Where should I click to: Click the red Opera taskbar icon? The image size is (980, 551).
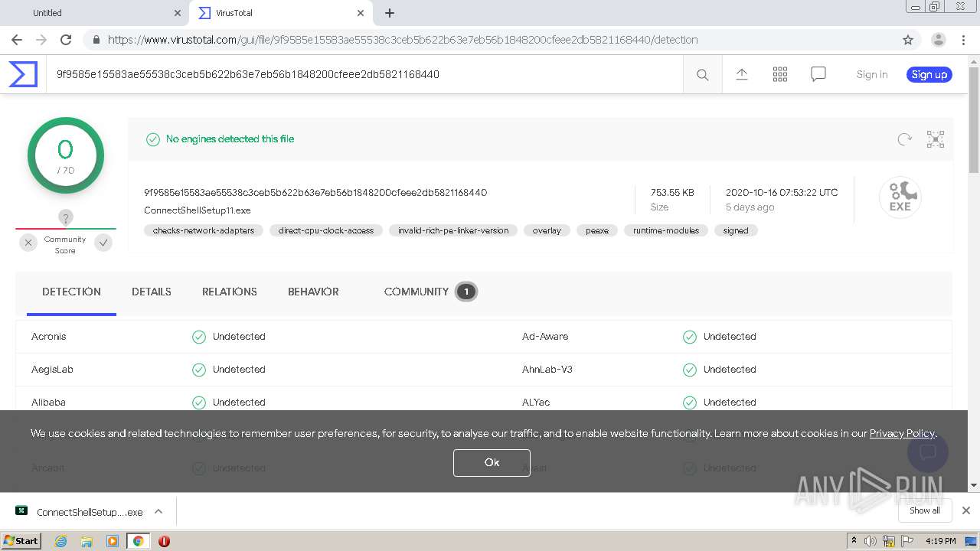pyautogui.click(x=164, y=541)
